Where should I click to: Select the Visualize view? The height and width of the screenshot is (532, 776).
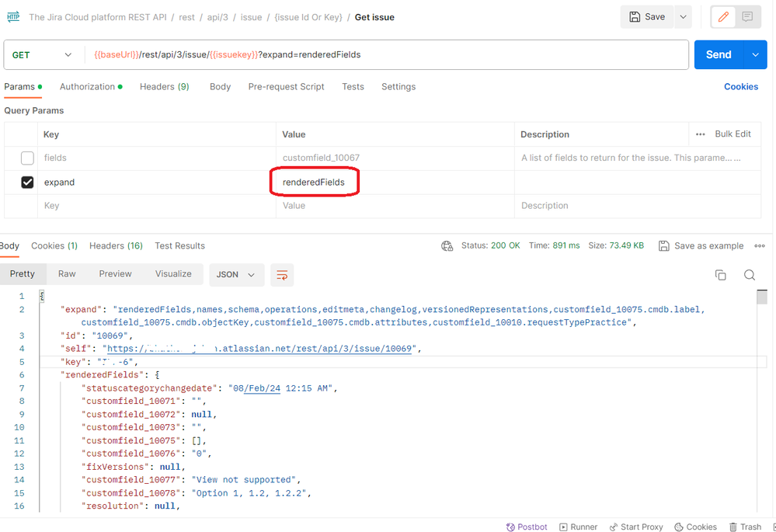(x=173, y=274)
